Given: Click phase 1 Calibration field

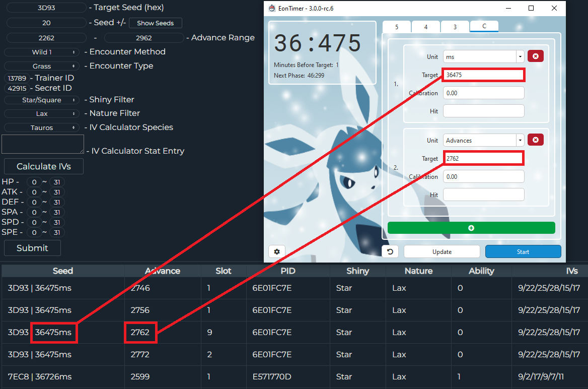Looking at the screenshot, I should pos(483,93).
